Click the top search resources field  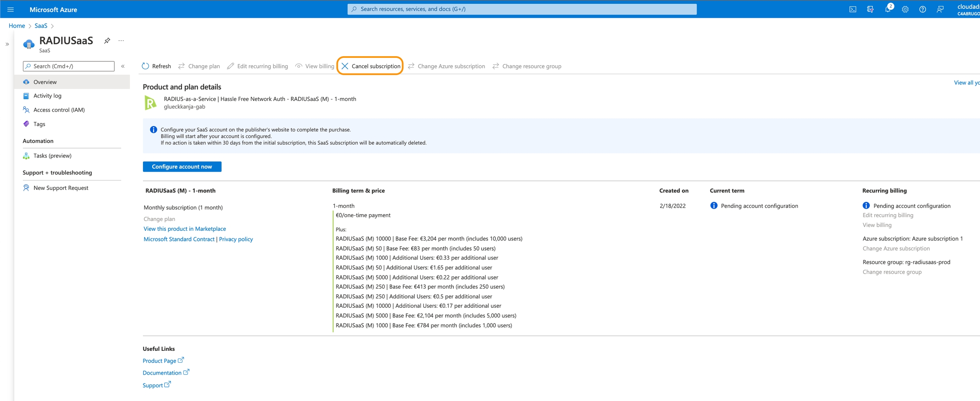[521, 9]
